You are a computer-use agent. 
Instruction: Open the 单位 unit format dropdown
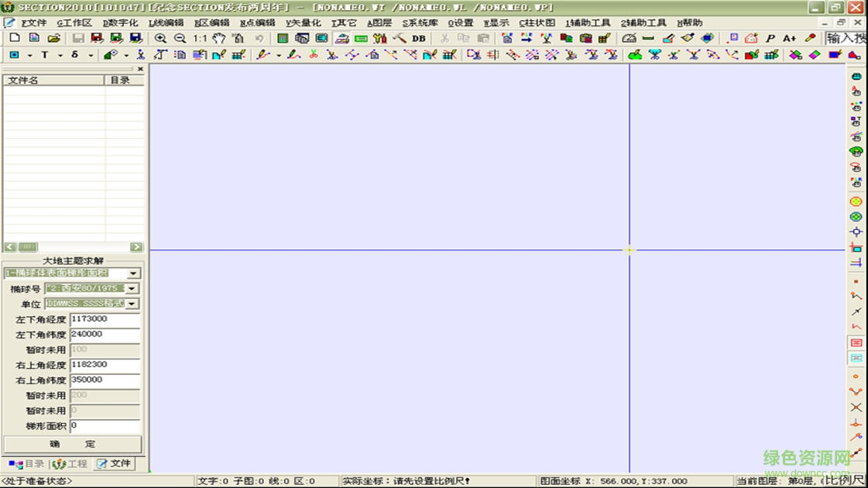[x=133, y=304]
